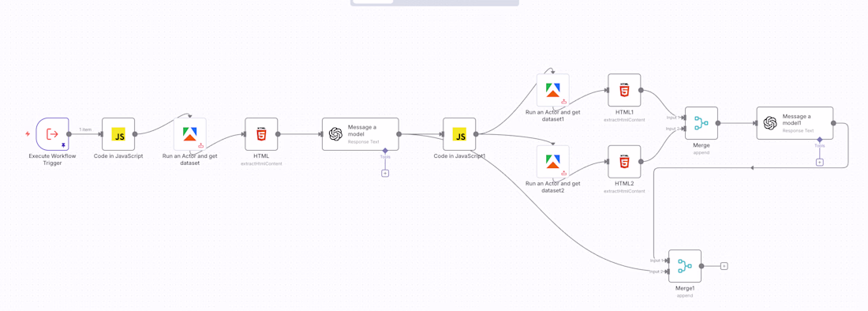Image resolution: width=868 pixels, height=311 pixels.
Task: Click the 'Run an Actor and get dataset1' label
Action: 553,115
